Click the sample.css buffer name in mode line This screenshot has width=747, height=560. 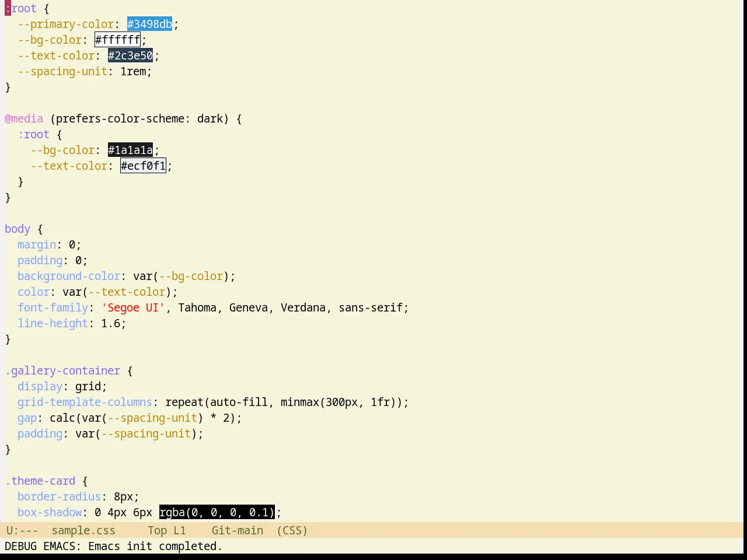coord(83,530)
